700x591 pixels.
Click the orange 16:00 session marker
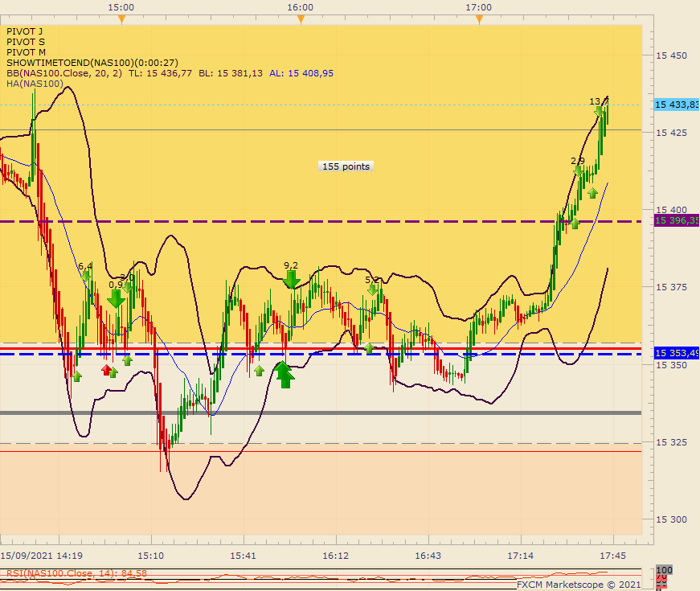301,18
